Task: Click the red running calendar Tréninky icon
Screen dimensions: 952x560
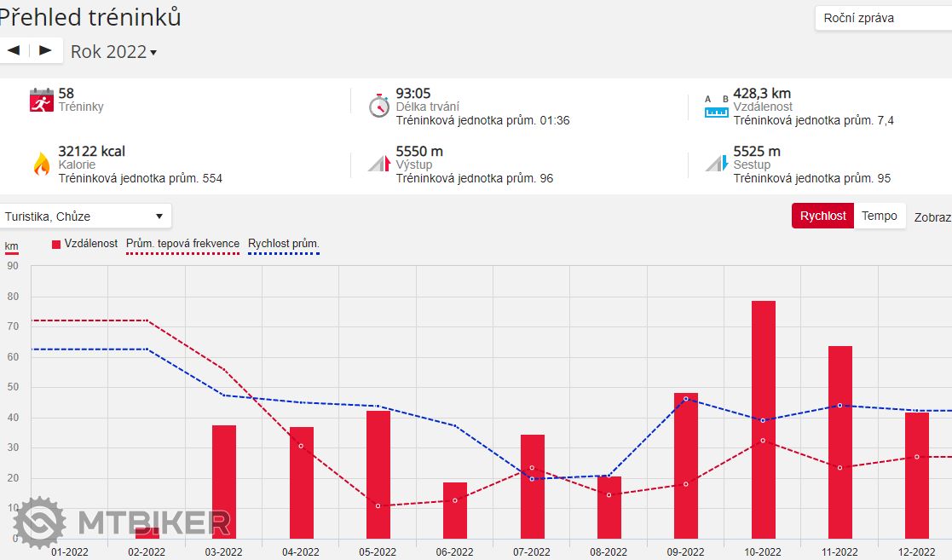Action: [x=41, y=101]
